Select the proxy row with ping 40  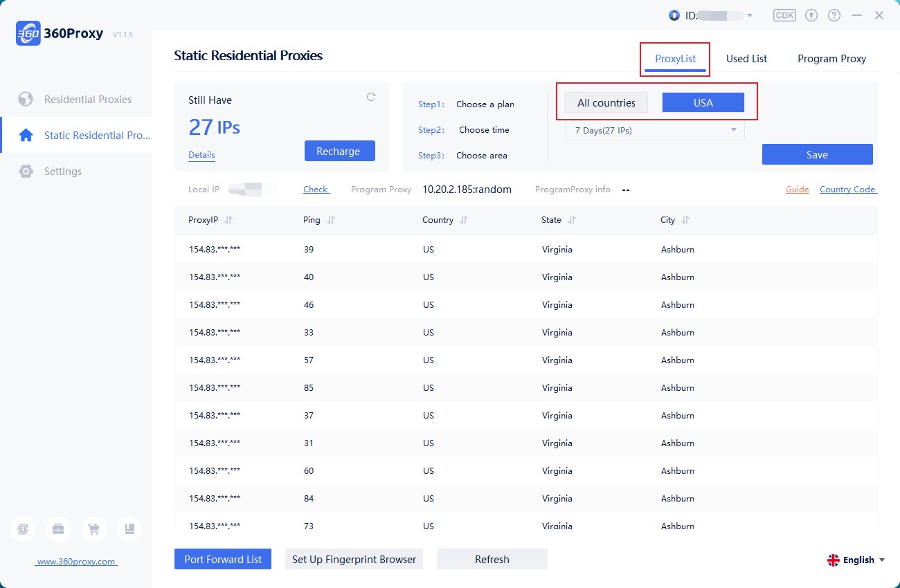click(x=526, y=277)
